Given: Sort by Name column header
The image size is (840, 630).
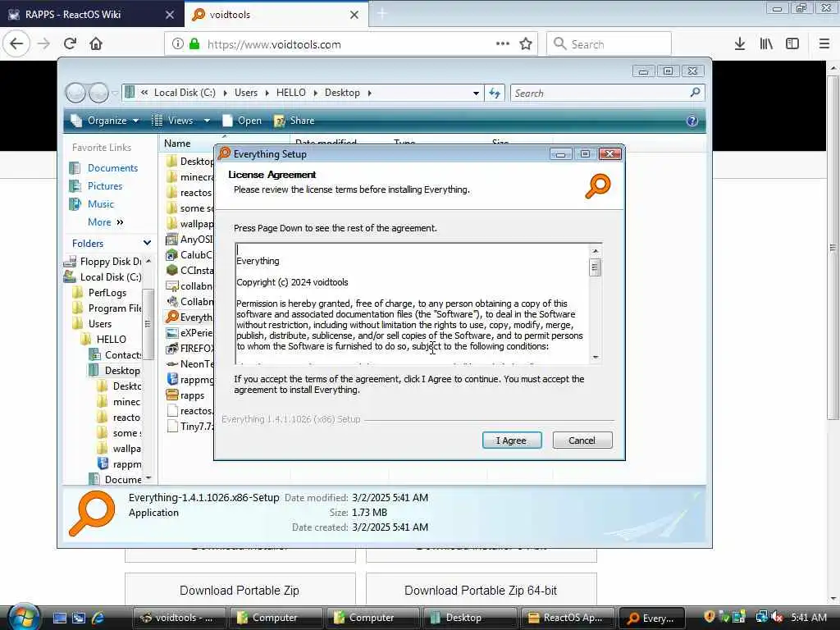Looking at the screenshot, I should 177,143.
